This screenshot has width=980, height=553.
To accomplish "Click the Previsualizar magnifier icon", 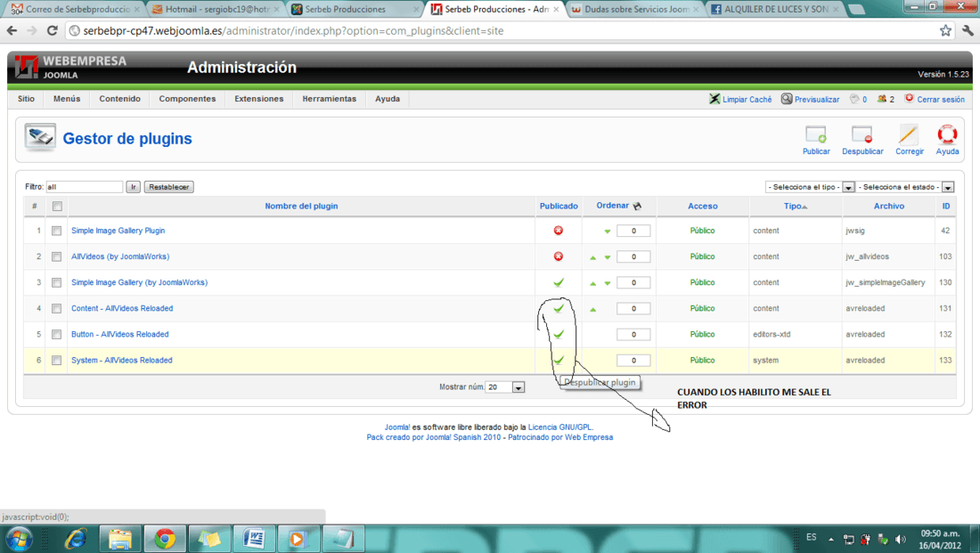I will pyautogui.click(x=787, y=99).
